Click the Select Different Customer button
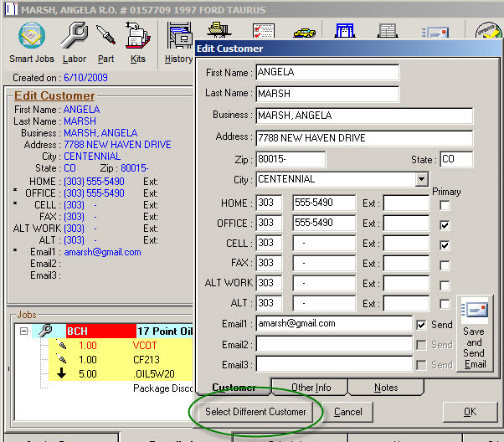The image size is (504, 442). pyautogui.click(x=256, y=412)
